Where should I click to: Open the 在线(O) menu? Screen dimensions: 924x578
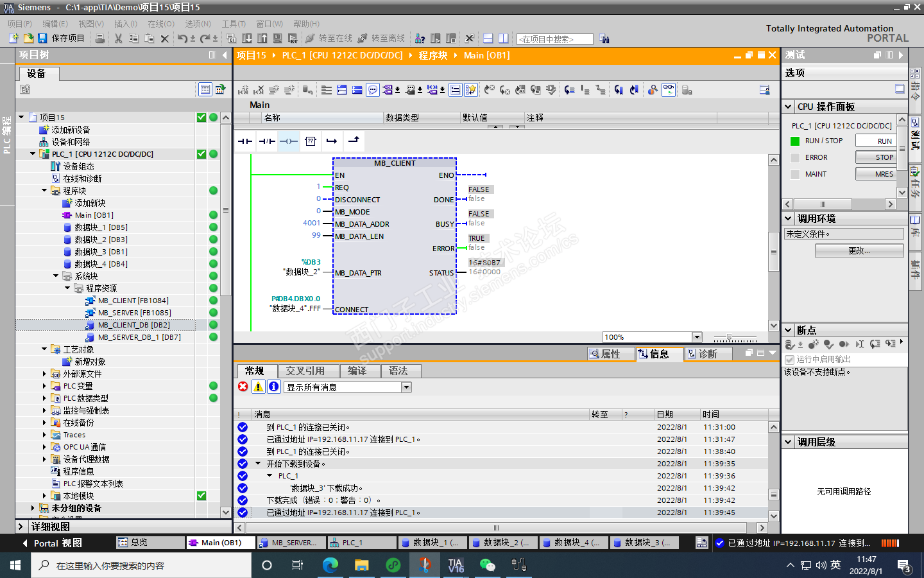(160, 24)
